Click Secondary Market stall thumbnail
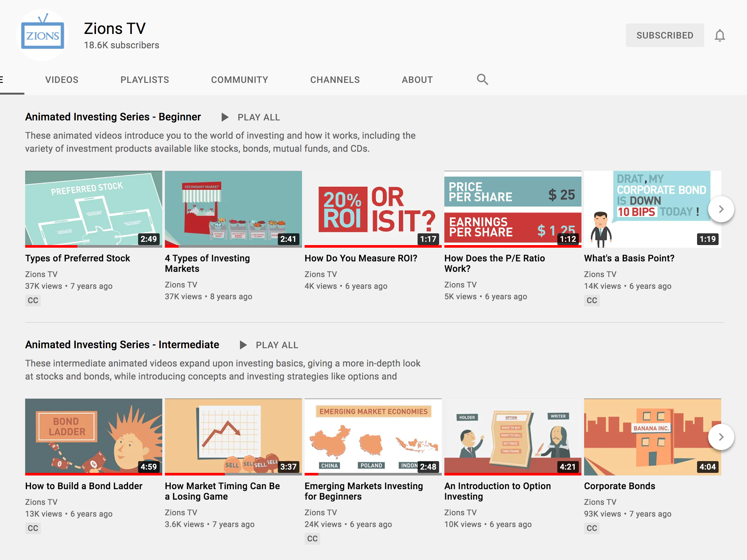 233,209
